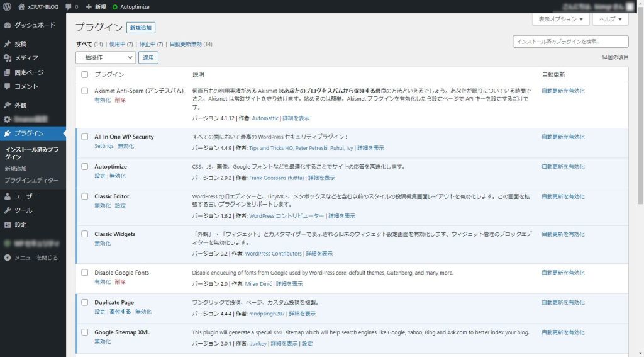Filter by すべて plugins
644x357 pixels.
pyautogui.click(x=84, y=44)
